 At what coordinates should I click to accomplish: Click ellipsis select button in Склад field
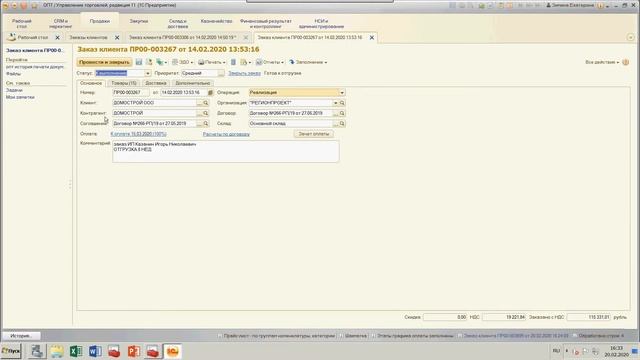pyautogui.click(x=336, y=123)
